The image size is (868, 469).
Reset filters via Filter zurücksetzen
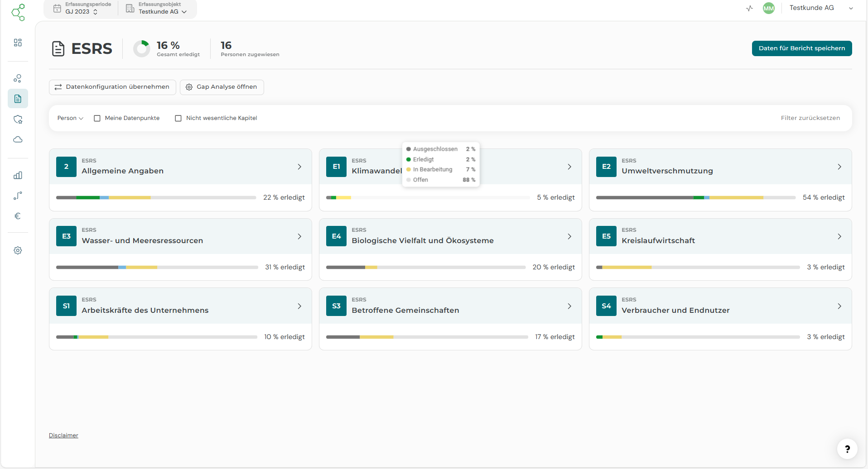(810, 118)
